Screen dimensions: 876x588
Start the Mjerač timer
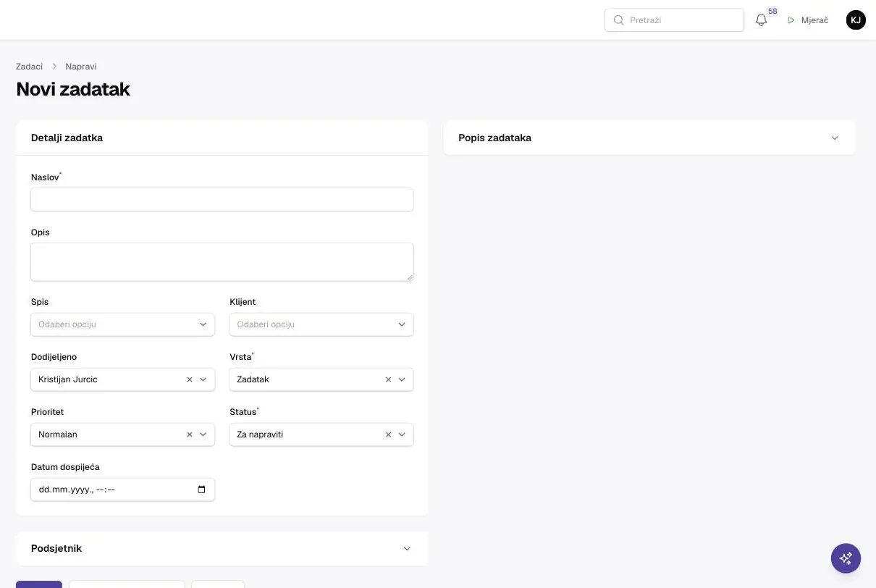[807, 20]
